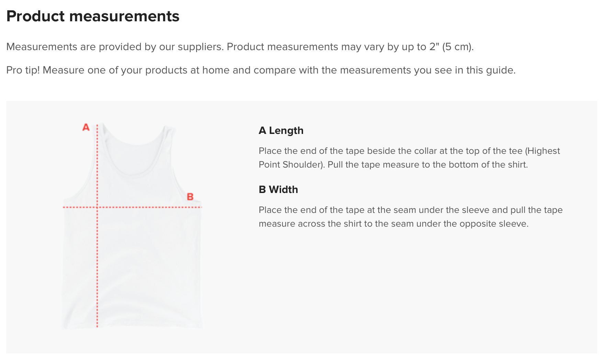
Task: Click the Width instructions paragraph
Action: click(x=411, y=217)
